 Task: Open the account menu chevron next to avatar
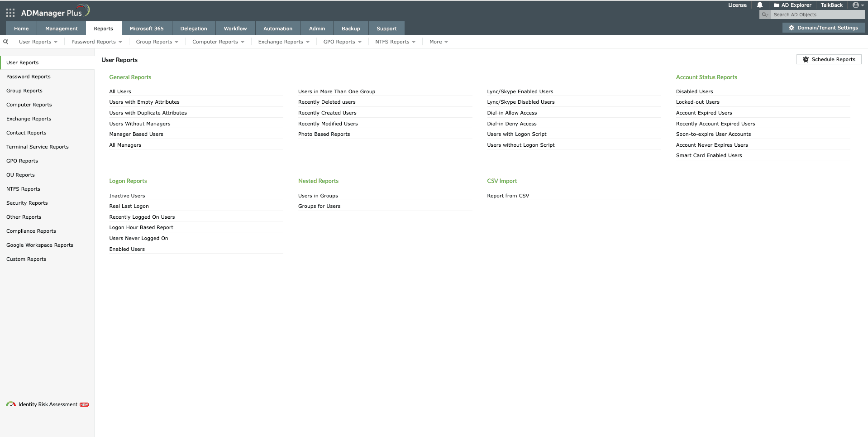point(862,5)
